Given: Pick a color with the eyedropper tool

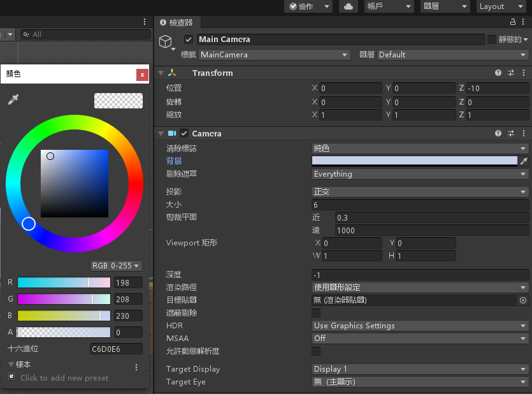Looking at the screenshot, I should 13,99.
